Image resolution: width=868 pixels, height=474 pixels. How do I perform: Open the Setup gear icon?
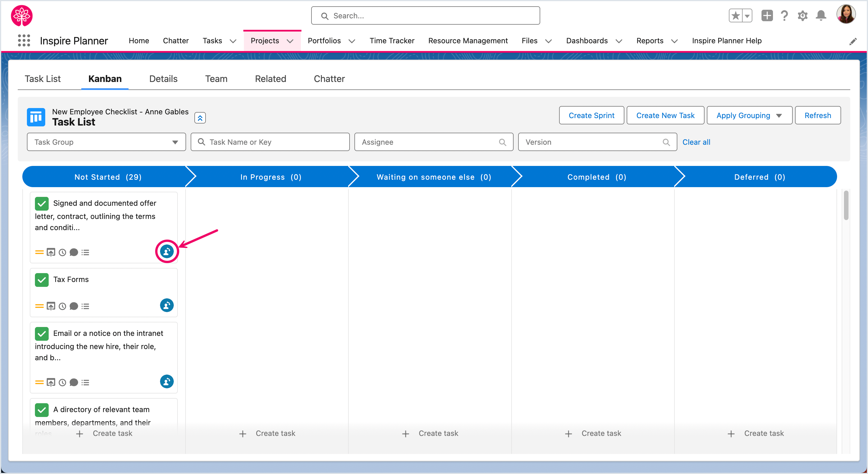click(x=803, y=15)
